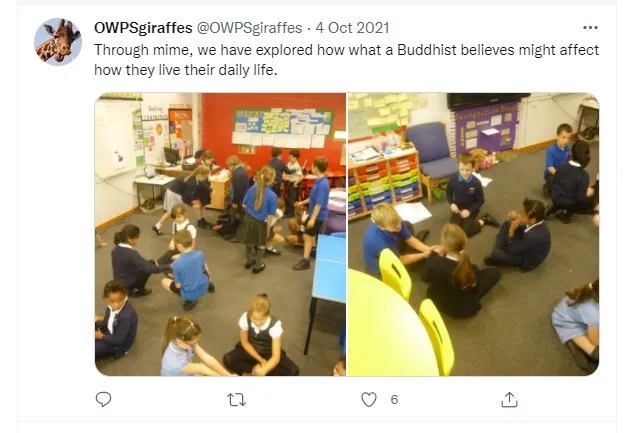Click the reply speech bubble icon

click(103, 399)
